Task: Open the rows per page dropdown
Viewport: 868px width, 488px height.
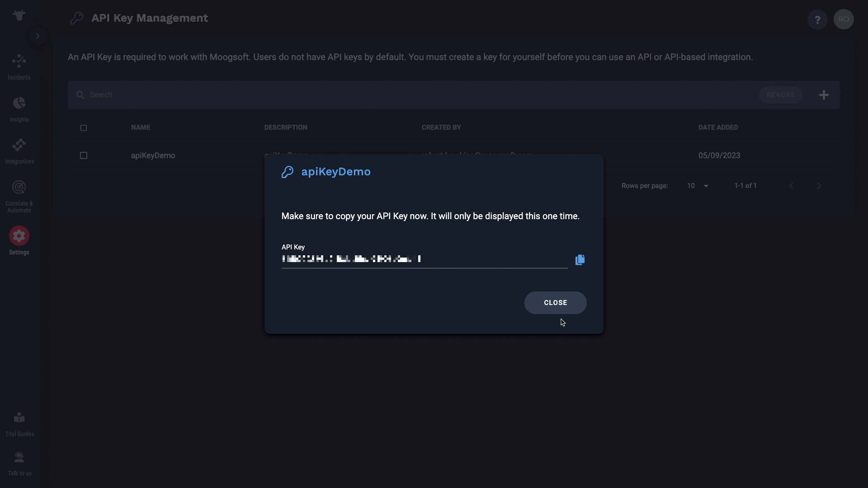Action: pos(698,186)
